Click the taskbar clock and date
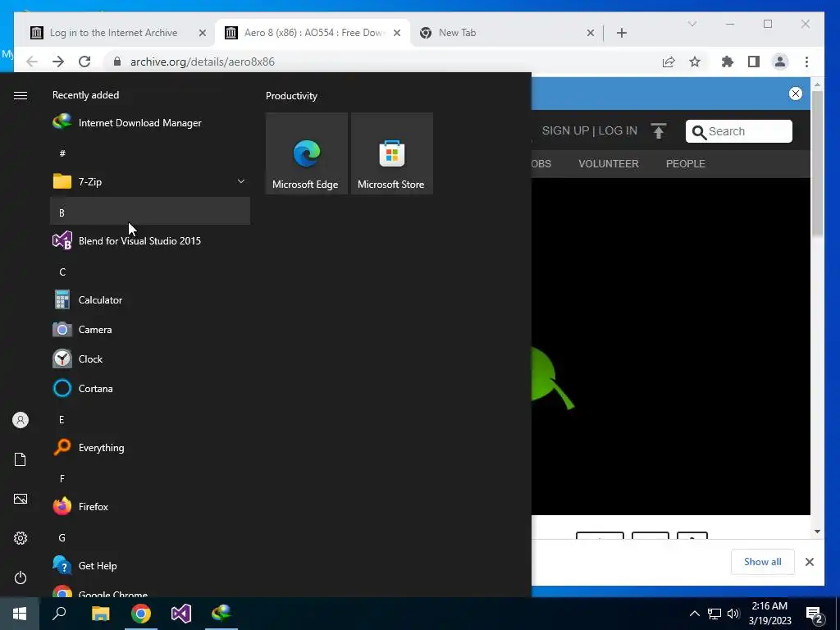 coord(769,614)
